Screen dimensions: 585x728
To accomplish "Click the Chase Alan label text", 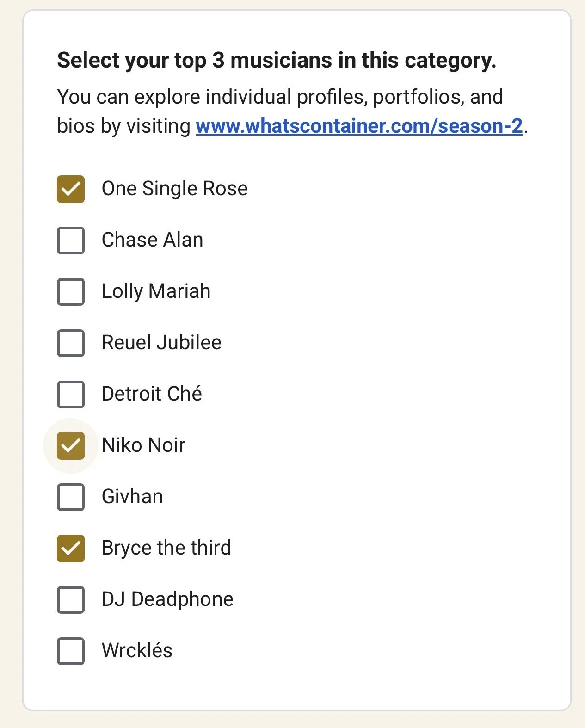I will pyautogui.click(x=152, y=240).
